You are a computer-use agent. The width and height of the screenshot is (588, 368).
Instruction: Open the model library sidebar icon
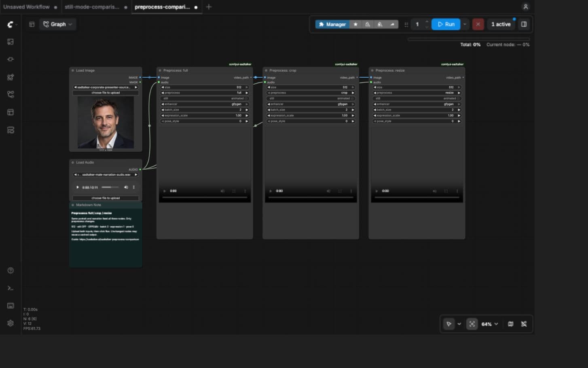click(x=11, y=77)
